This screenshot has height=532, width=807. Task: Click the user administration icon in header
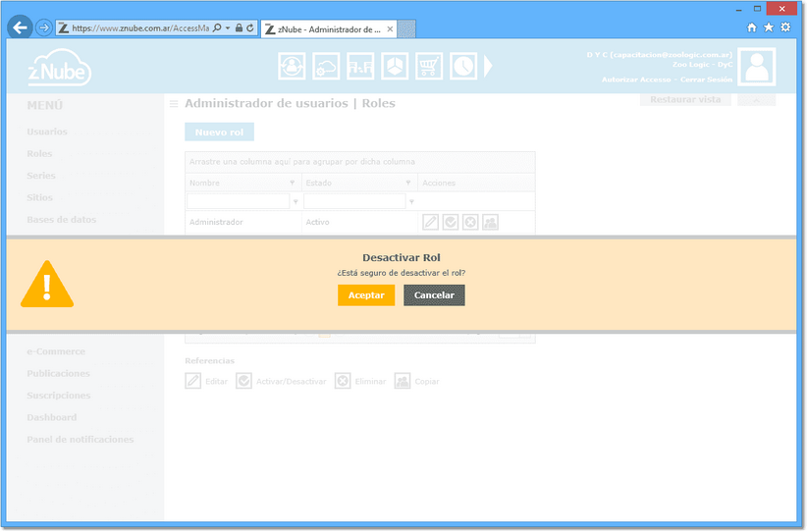coord(292,67)
